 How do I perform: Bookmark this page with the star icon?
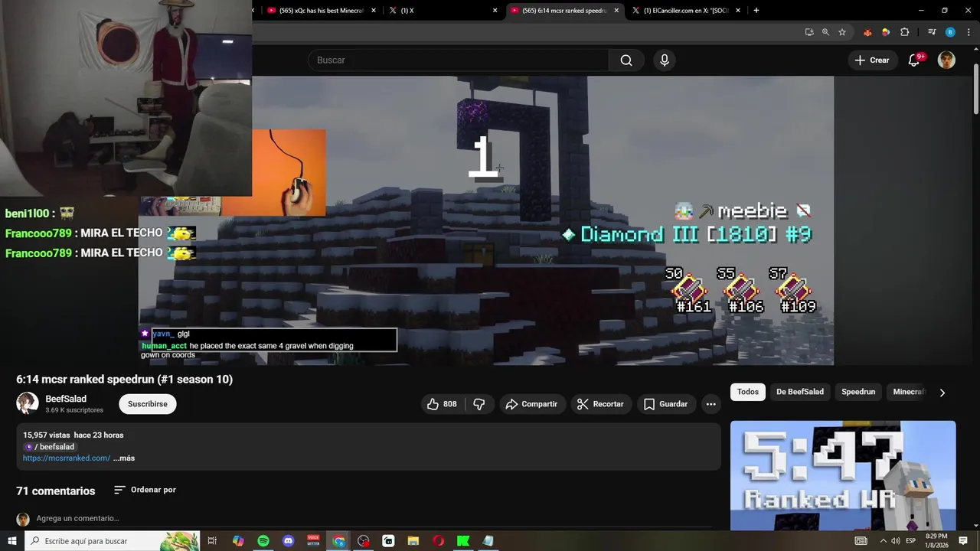842,32
